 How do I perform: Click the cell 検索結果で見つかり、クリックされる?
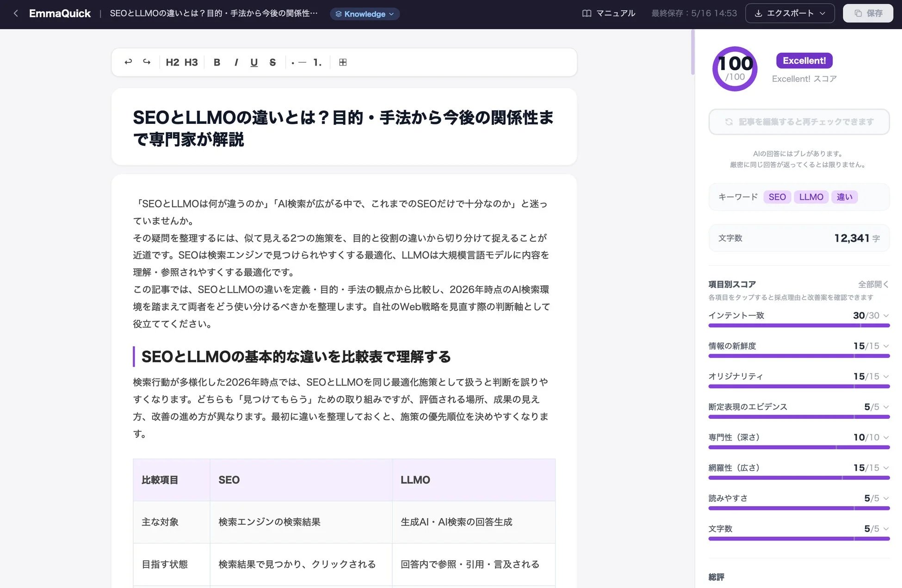coord(301,564)
